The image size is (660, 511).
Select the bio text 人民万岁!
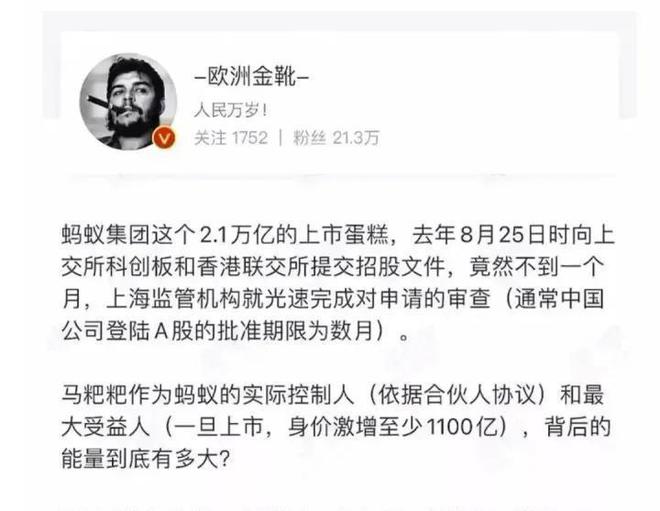coord(230,111)
